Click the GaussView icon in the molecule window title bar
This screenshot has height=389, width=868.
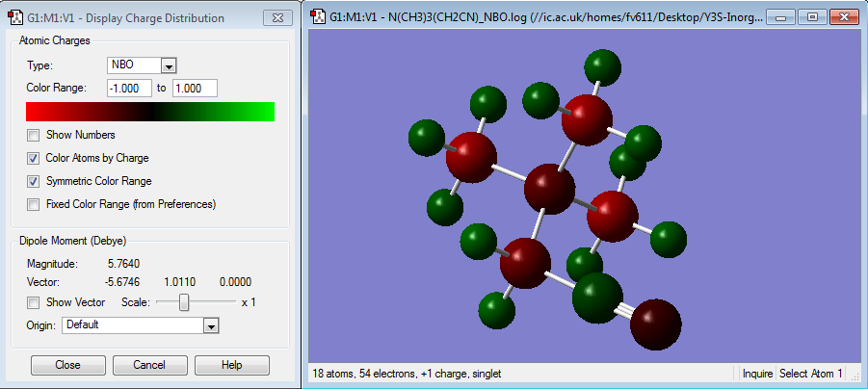[319, 16]
